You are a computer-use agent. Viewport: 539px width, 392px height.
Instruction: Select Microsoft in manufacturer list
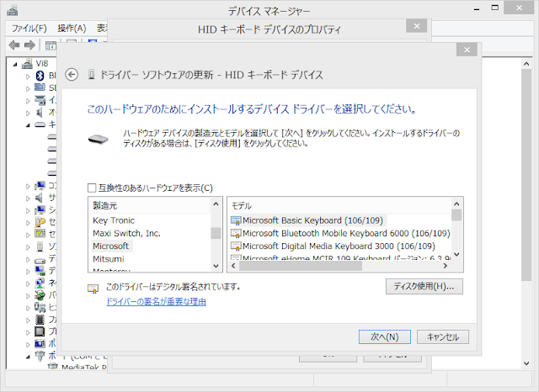point(110,246)
